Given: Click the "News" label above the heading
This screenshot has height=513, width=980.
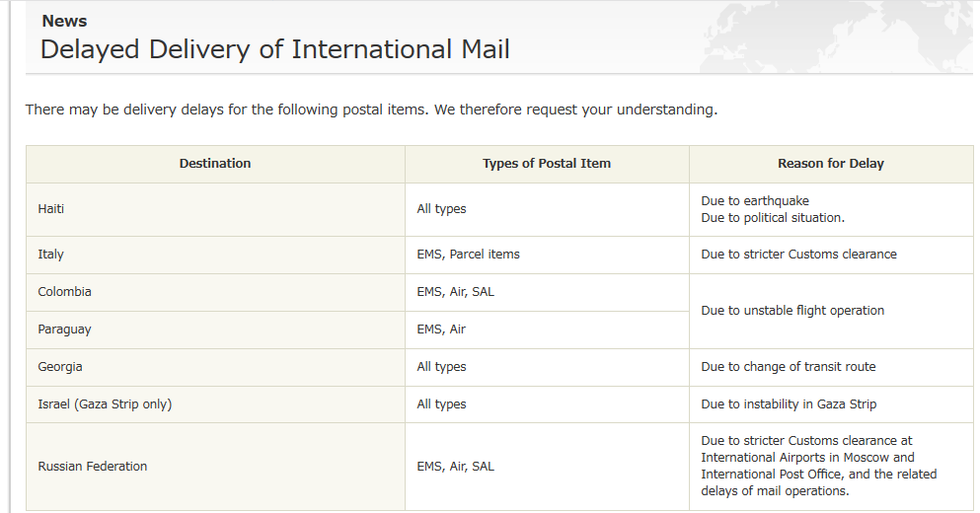Looking at the screenshot, I should tap(64, 21).
